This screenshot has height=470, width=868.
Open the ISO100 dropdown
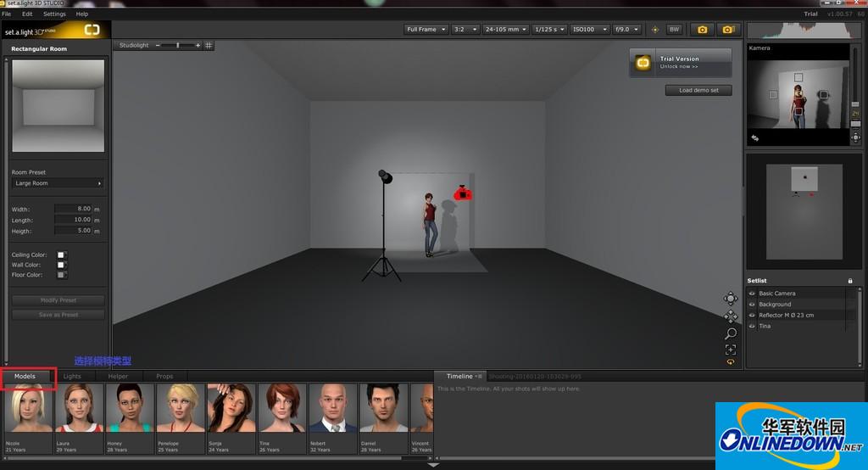coord(590,30)
